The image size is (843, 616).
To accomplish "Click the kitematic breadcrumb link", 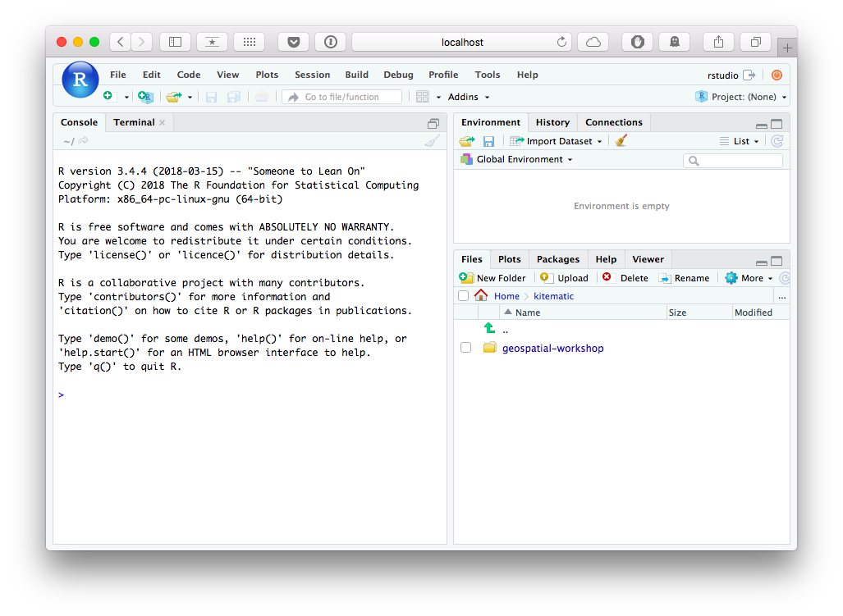I will click(x=554, y=296).
